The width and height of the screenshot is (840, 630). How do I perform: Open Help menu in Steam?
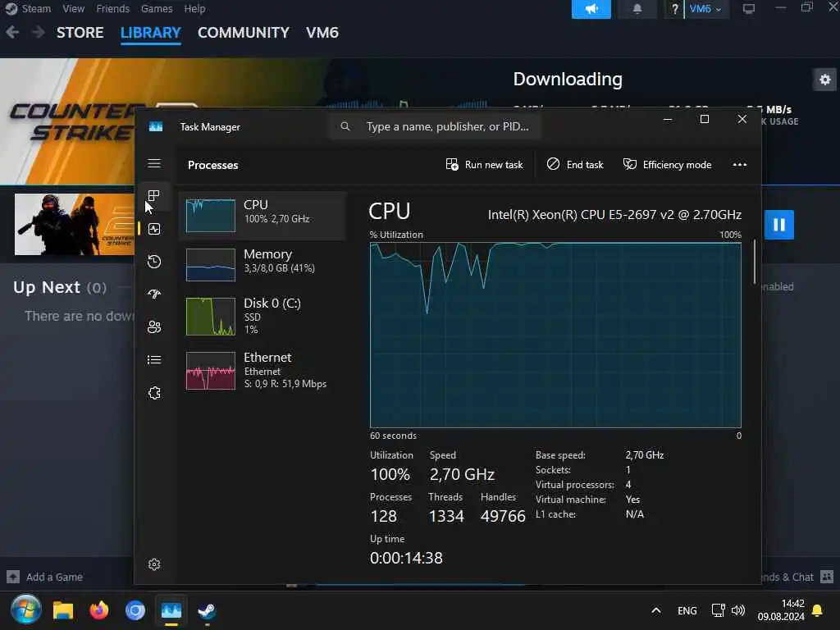(x=194, y=8)
